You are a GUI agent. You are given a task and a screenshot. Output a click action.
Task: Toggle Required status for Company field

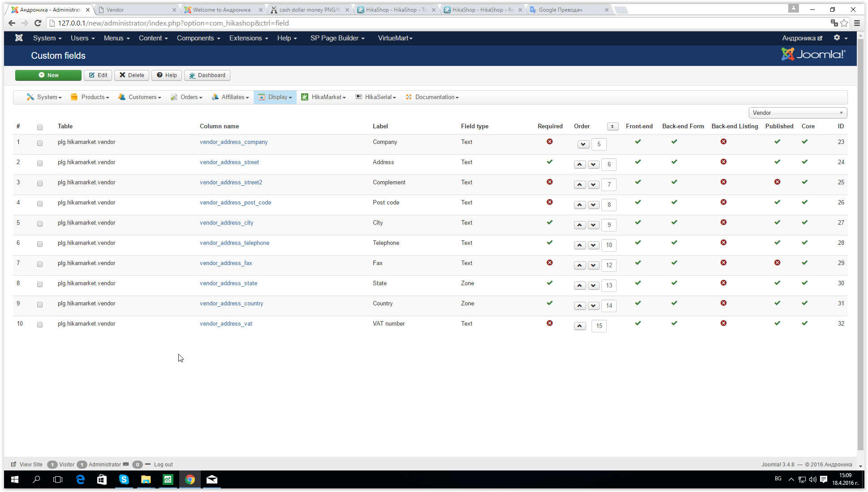(549, 142)
